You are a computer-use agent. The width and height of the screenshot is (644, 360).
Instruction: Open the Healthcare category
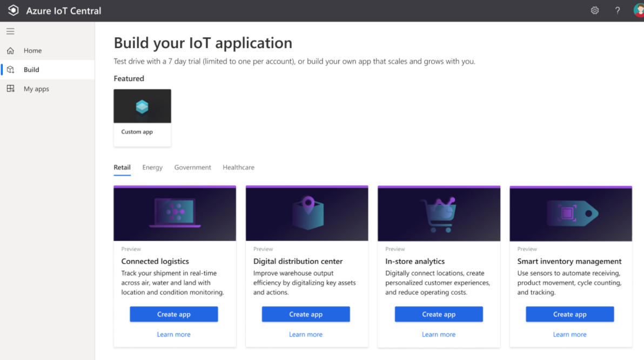coord(238,167)
